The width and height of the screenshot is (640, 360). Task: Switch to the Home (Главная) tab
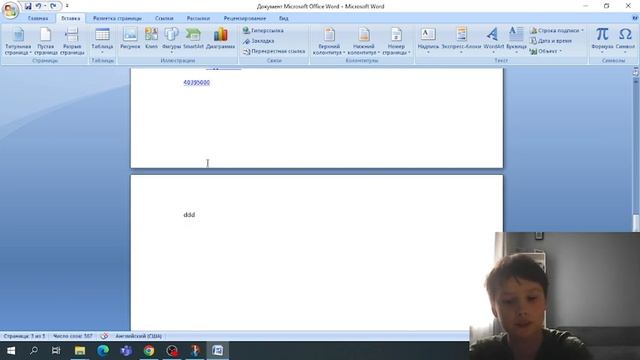38,18
